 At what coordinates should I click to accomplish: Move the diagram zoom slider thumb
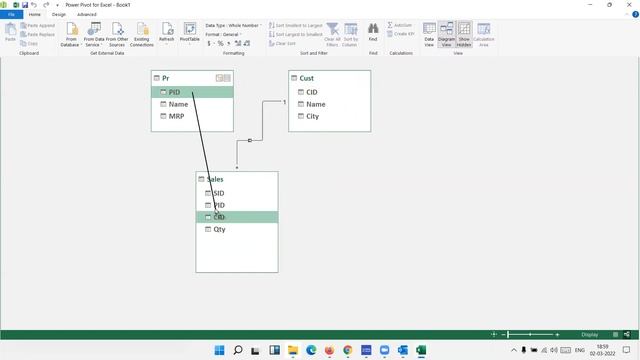point(508,335)
